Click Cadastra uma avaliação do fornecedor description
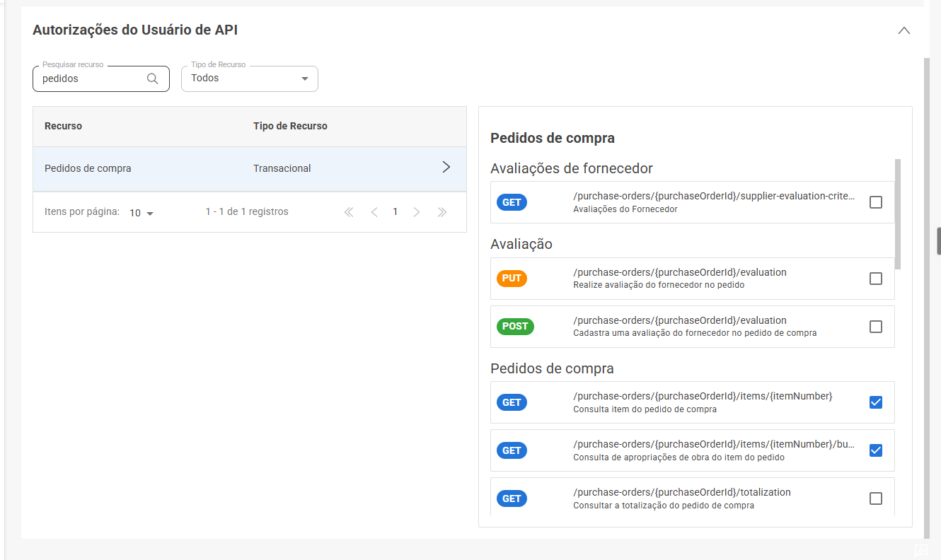 (x=695, y=333)
